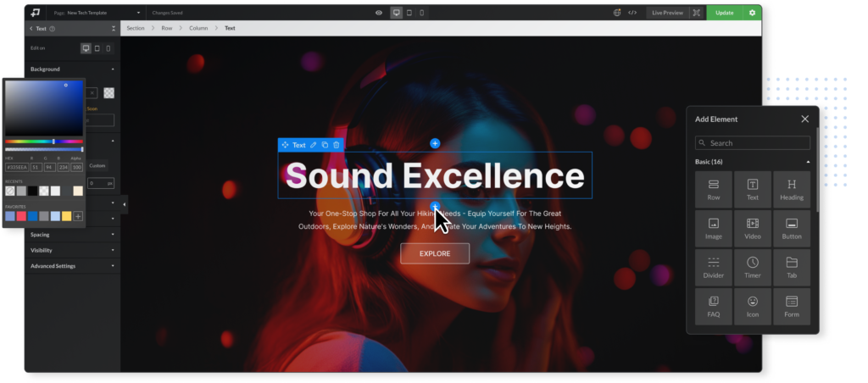This screenshot has height=383, width=868.
Task: Select desktop under Edit on
Action: pyautogui.click(x=86, y=48)
